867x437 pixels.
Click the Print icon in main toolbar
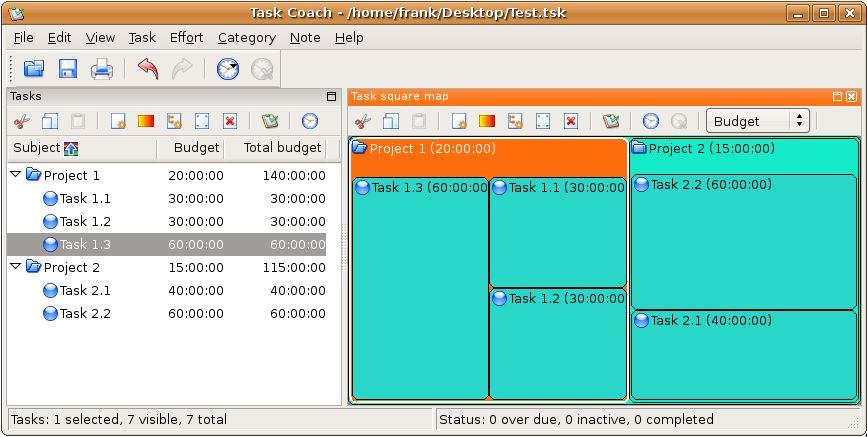point(101,69)
